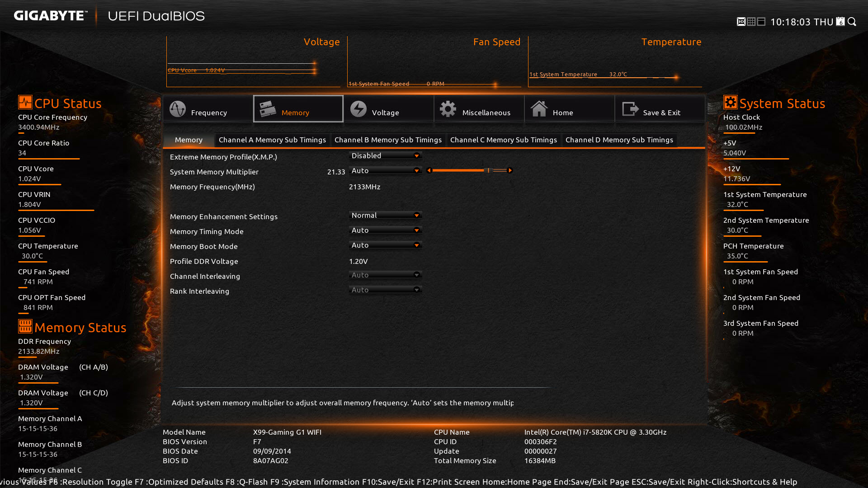The height and width of the screenshot is (488, 868).
Task: Click the 1.20V DDR voltage value
Action: point(359,261)
